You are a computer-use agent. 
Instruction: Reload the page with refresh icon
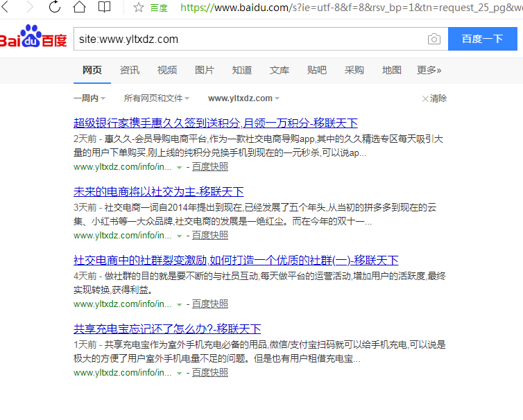[55, 7]
